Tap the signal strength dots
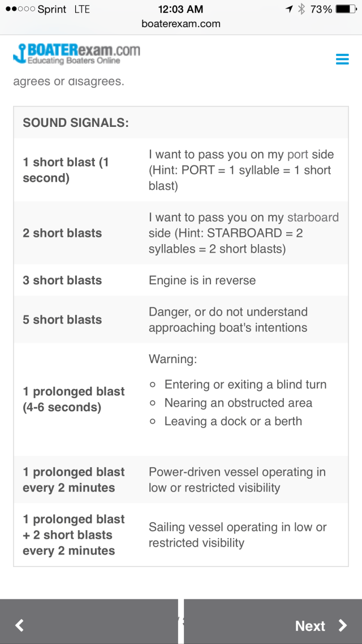Image resolution: width=362 pixels, height=644 pixels. pos(19,9)
